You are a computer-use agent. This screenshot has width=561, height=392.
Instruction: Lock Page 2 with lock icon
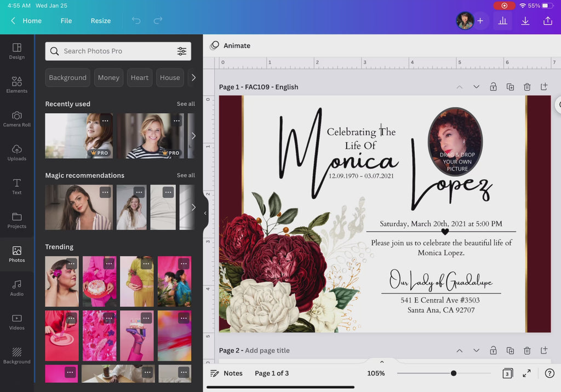click(x=493, y=350)
